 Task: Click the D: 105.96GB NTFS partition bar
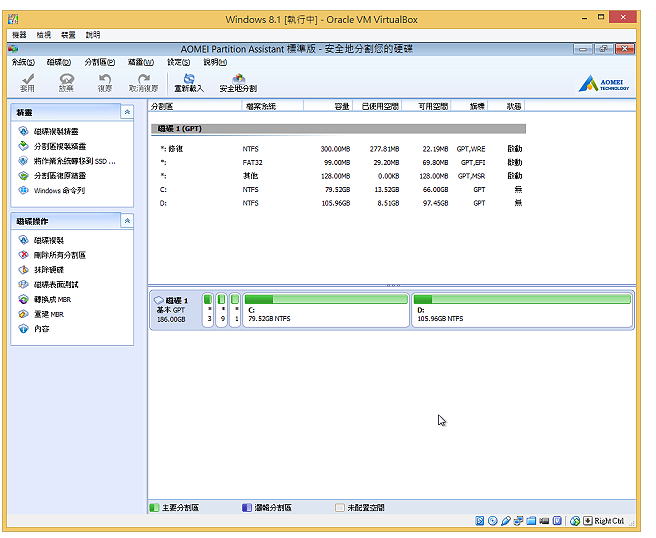tap(522, 310)
